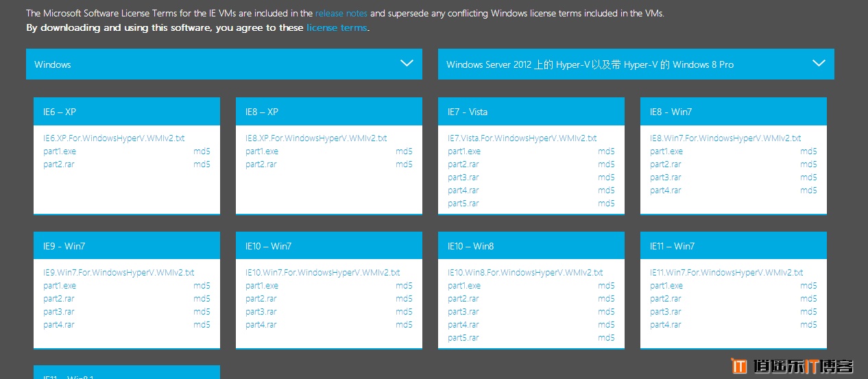
Task: Download part2.rar under IE8 – XP
Action: 261,164
